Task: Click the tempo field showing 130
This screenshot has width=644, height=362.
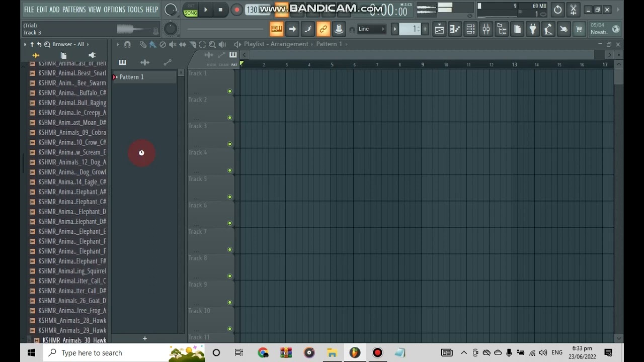Action: point(258,10)
